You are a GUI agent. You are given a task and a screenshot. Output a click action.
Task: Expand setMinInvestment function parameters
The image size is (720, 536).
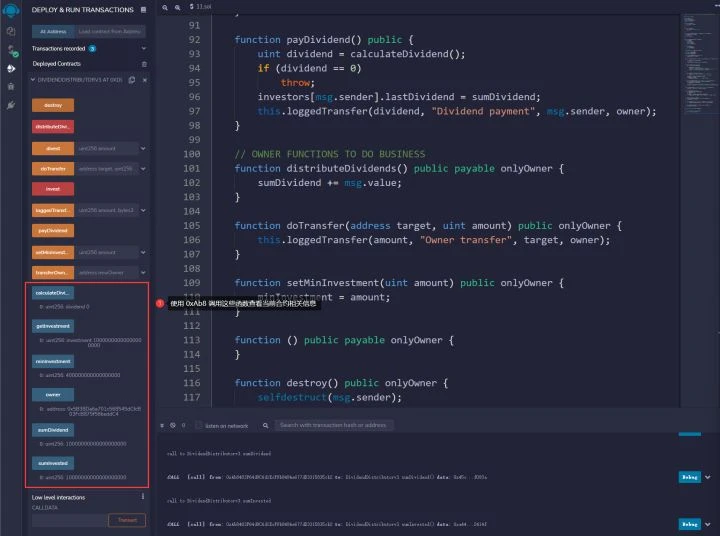click(x=143, y=252)
